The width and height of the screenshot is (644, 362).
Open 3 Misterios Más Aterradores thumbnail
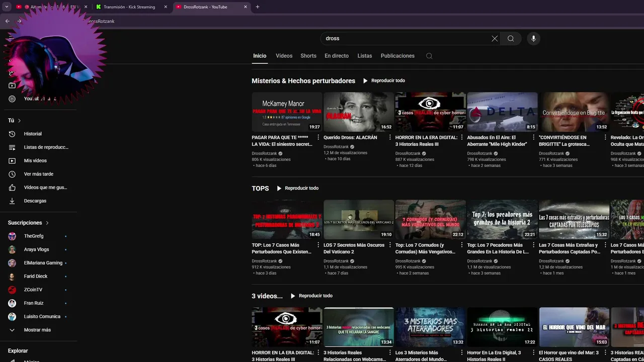coord(430,327)
